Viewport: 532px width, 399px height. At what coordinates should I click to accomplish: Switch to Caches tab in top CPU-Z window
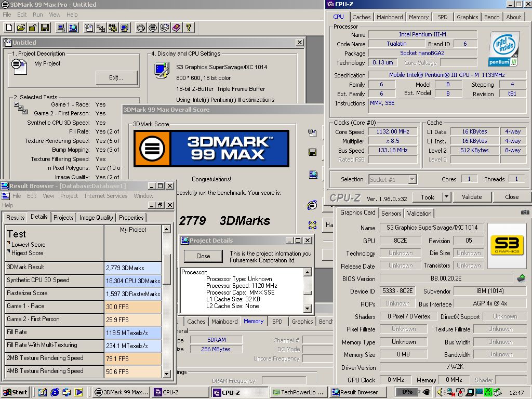pyautogui.click(x=362, y=17)
